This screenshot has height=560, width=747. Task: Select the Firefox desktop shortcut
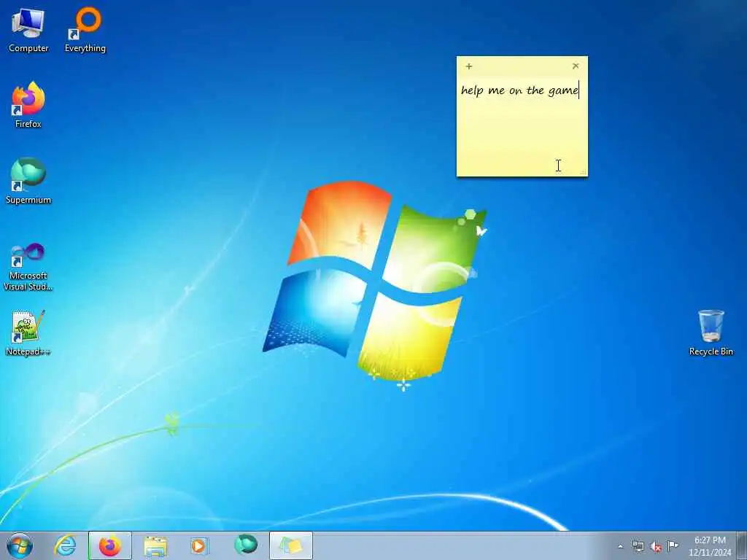(28, 106)
